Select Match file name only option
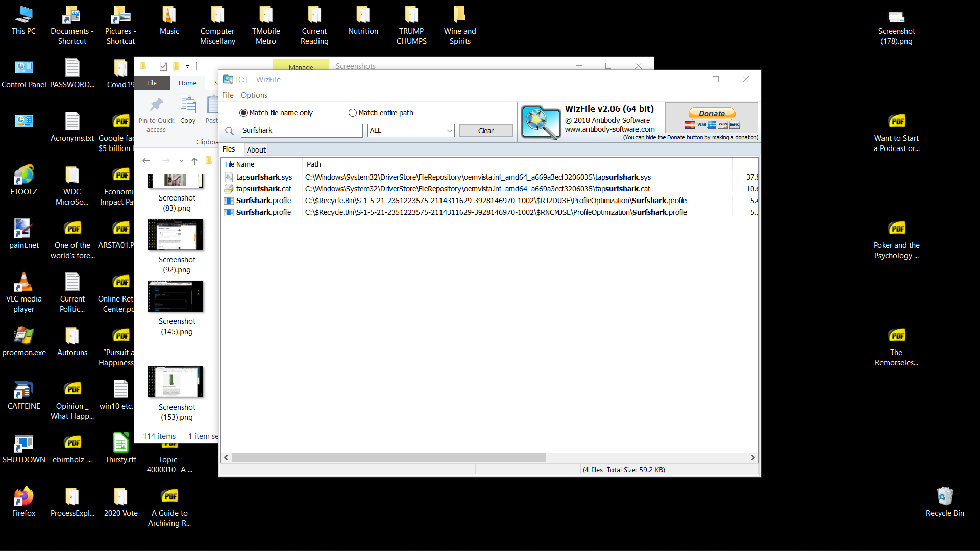 click(x=276, y=113)
